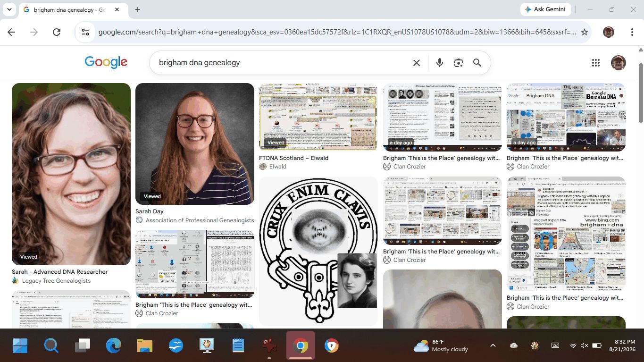644x362 pixels.
Task: Open the Elwald source link
Action: (273, 167)
